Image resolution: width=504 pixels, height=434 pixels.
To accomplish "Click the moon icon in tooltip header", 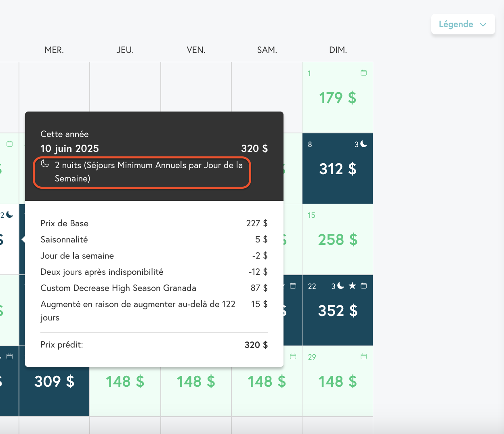I will coord(45,164).
